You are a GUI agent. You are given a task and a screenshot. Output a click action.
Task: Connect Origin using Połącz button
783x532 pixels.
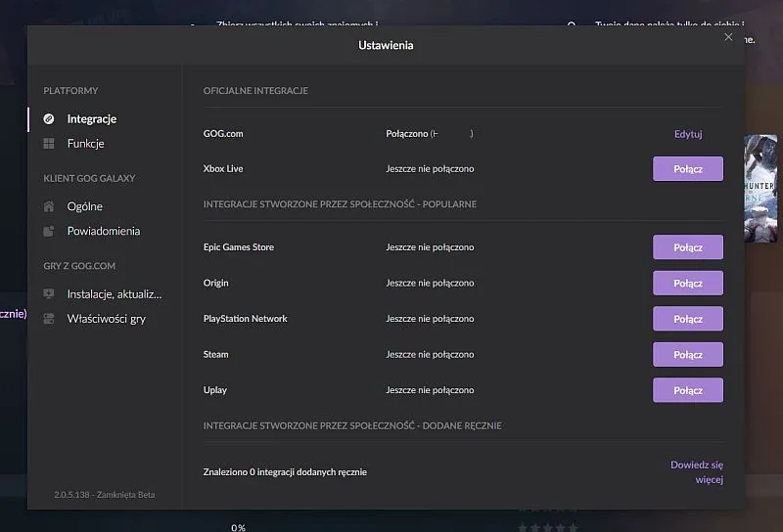tap(688, 283)
